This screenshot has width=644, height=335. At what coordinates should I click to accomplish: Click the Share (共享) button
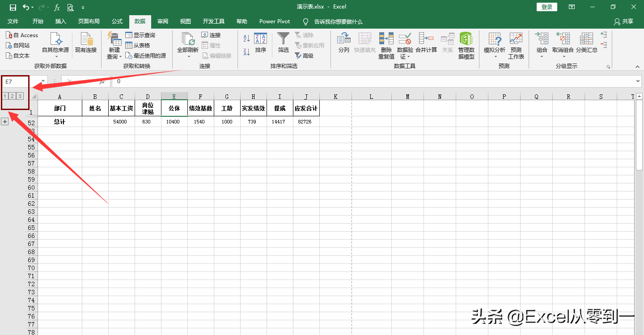click(624, 21)
